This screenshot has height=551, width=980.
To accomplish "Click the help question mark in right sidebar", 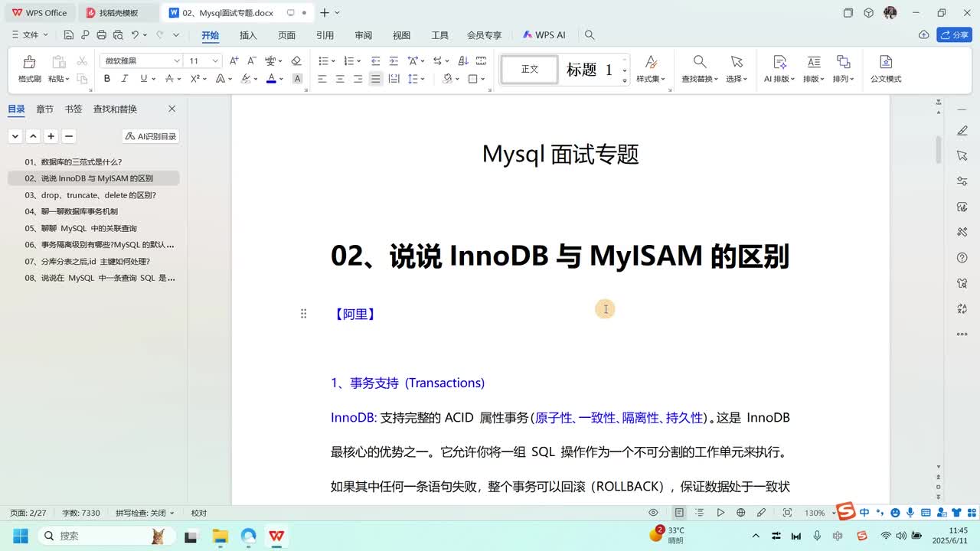I will tap(962, 258).
